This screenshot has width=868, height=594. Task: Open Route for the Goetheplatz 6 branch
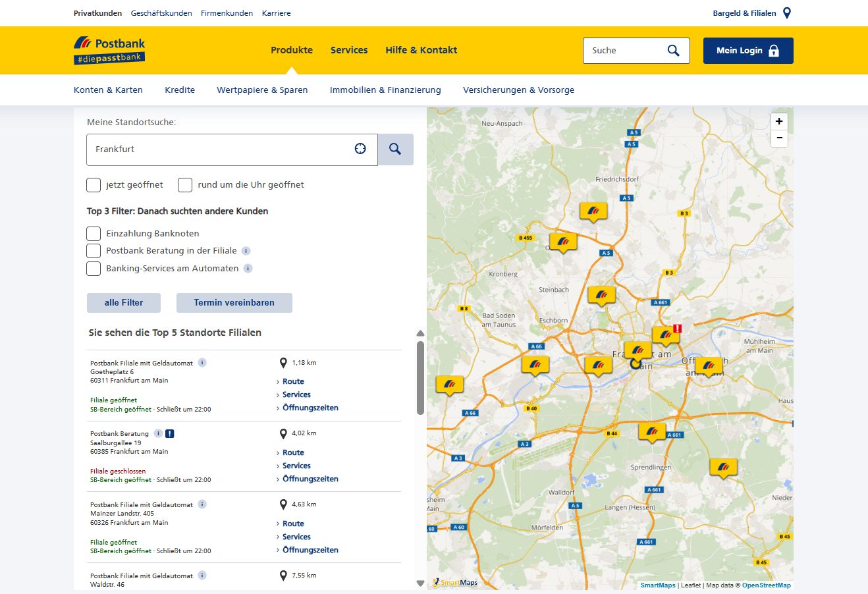click(x=293, y=381)
